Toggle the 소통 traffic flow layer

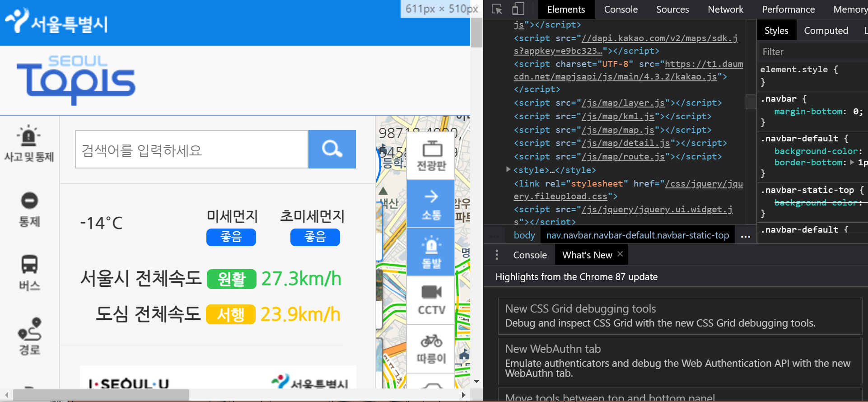[431, 204]
